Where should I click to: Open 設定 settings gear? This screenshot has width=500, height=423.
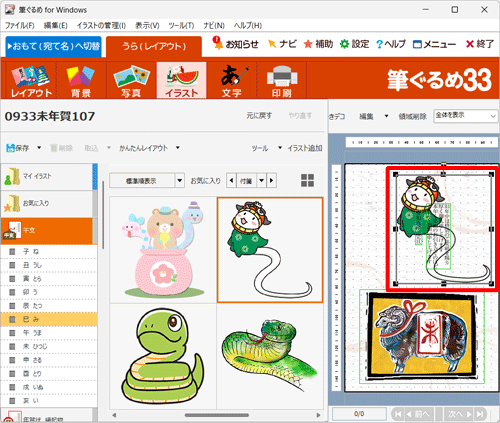[354, 44]
